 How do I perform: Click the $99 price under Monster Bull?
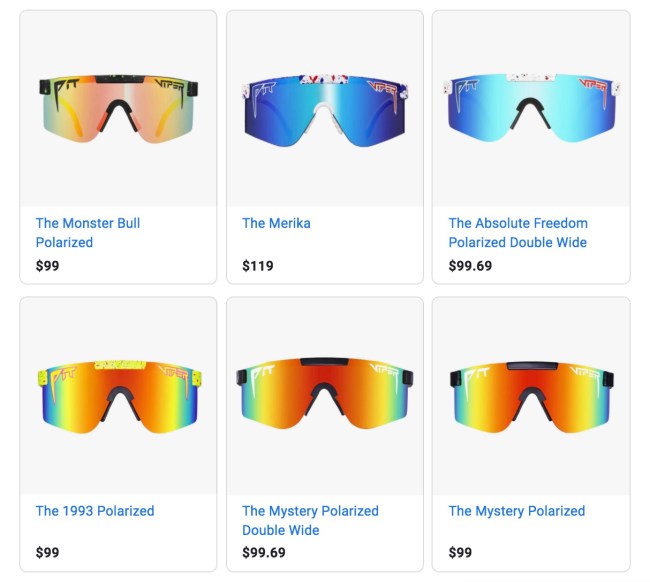tap(47, 266)
